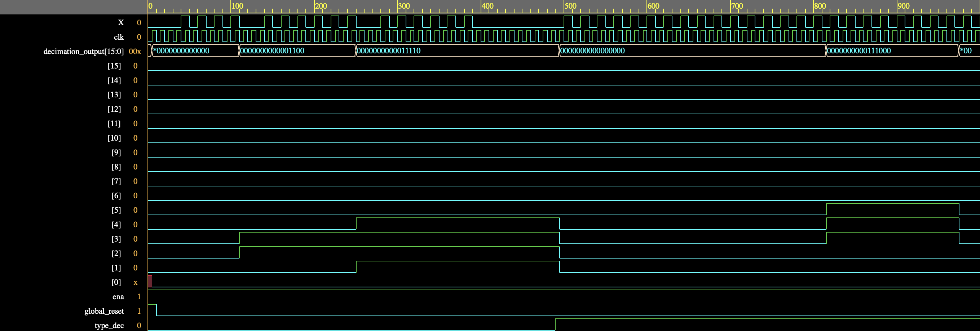
Task: Click the value 0 beside type_dec
Action: [139, 326]
